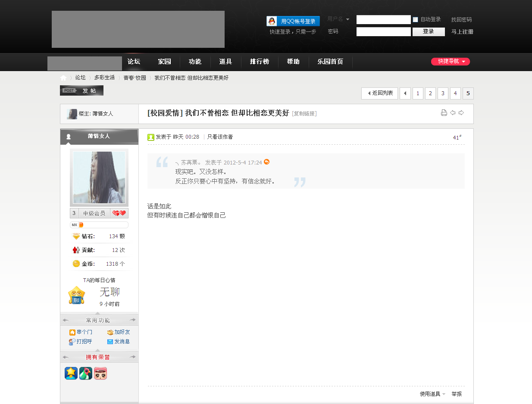Open the 家园 navigation tab
Image resolution: width=532 pixels, height=404 pixels.
(164, 62)
